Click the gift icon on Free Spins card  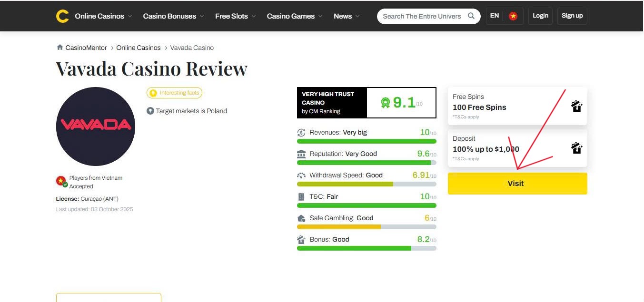pyautogui.click(x=576, y=106)
